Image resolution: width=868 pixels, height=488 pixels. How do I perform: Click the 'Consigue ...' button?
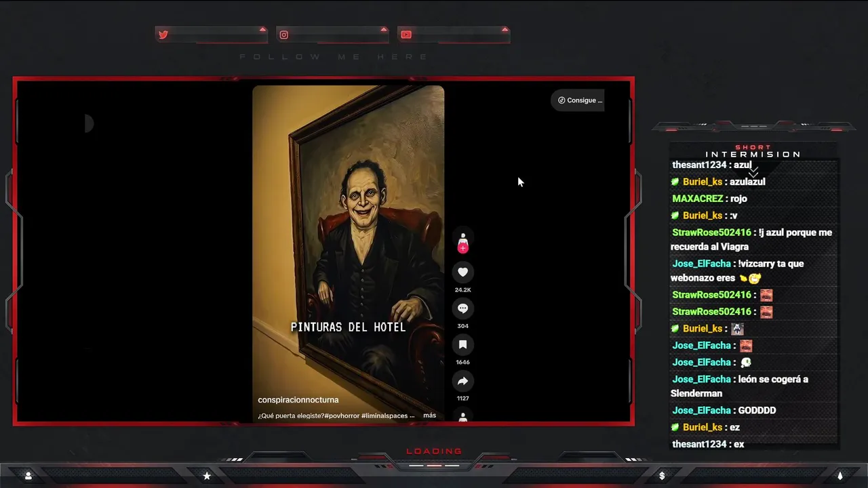click(578, 100)
